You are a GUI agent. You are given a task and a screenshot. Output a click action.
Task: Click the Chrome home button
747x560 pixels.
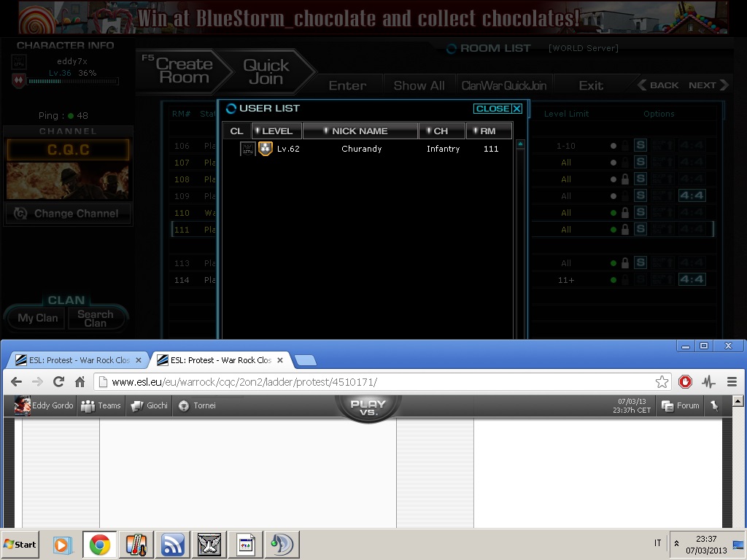tap(80, 381)
